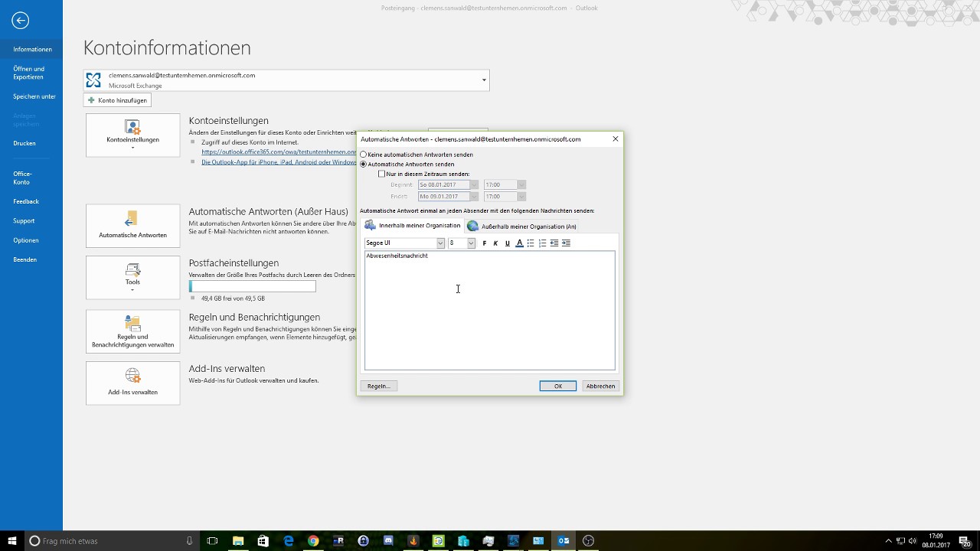
Task: Click the Cortana microphone icon
Action: click(189, 541)
